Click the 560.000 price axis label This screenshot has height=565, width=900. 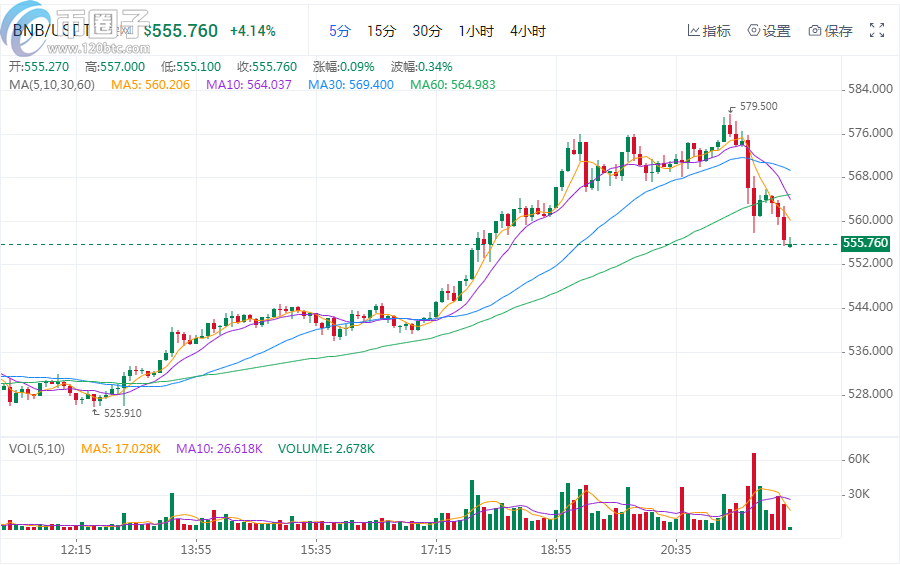coord(870,220)
